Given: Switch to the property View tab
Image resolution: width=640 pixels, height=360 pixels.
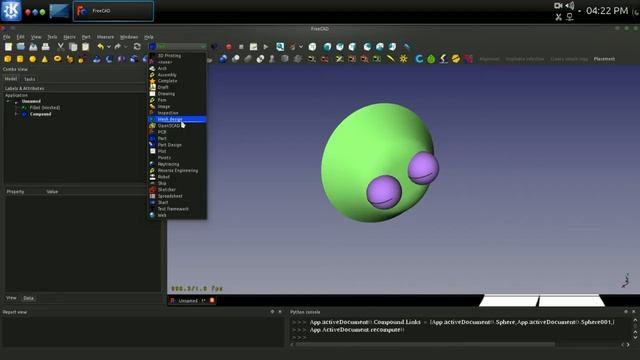Looking at the screenshot, I should click(11, 298).
